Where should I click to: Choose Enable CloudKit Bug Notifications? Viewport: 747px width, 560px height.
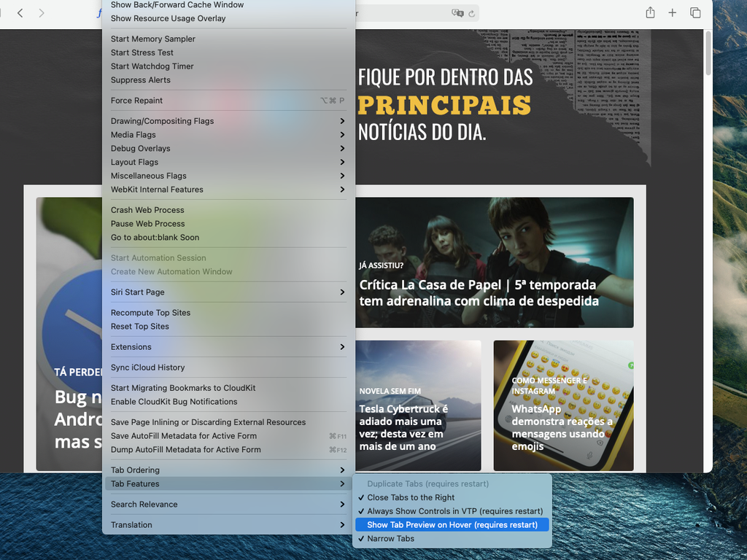228,402
